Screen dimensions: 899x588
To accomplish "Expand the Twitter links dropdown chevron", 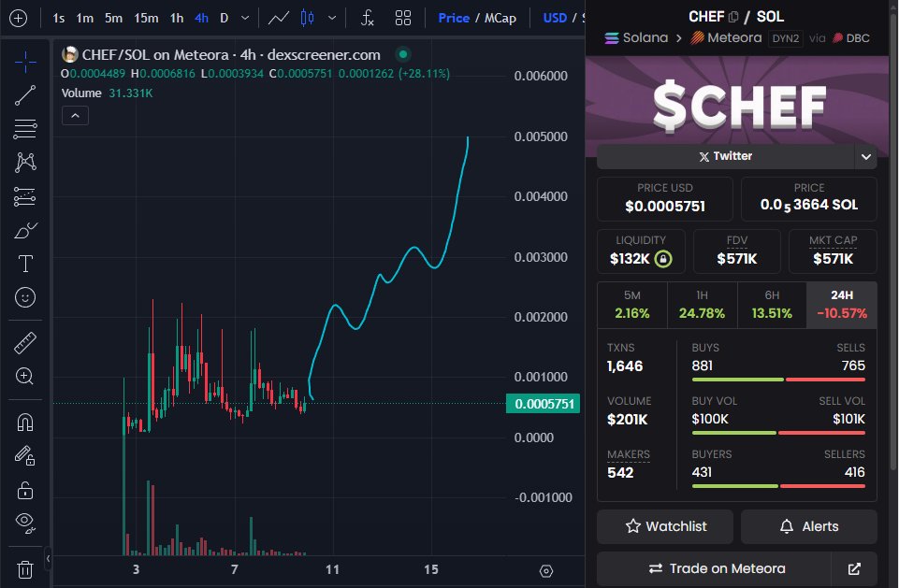I will point(865,156).
